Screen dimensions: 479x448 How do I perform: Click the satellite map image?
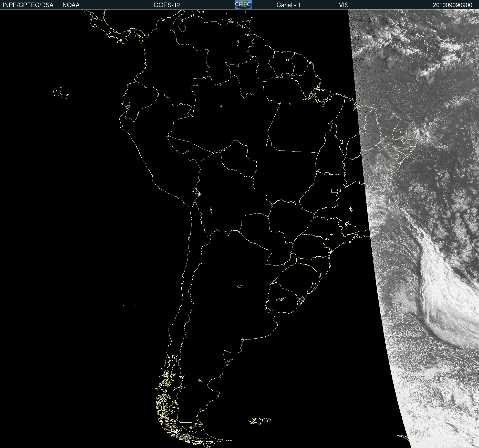click(x=239, y=229)
